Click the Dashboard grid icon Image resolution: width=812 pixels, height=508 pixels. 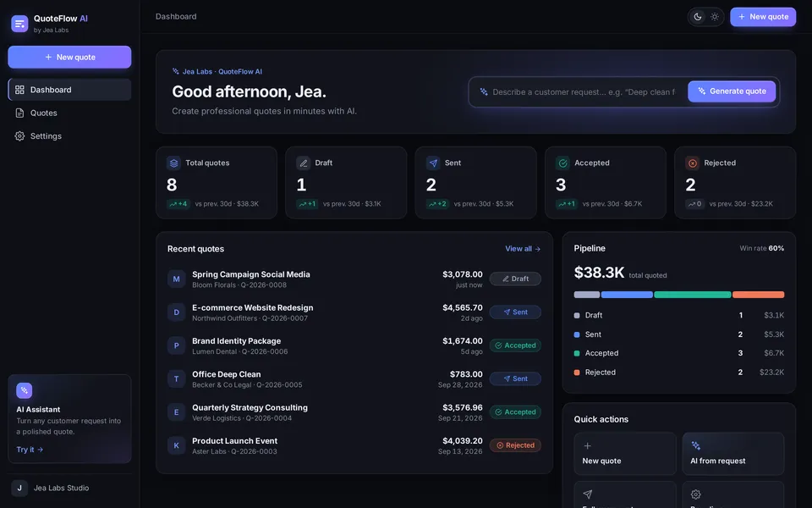19,90
